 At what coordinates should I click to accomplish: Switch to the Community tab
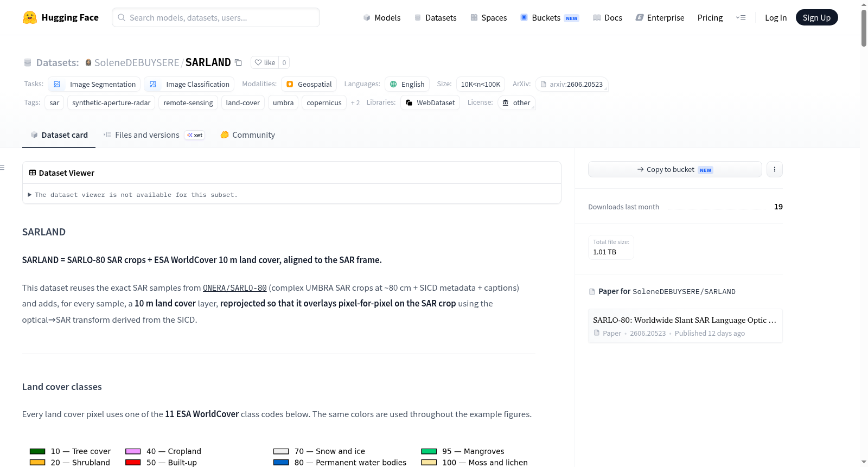click(247, 135)
